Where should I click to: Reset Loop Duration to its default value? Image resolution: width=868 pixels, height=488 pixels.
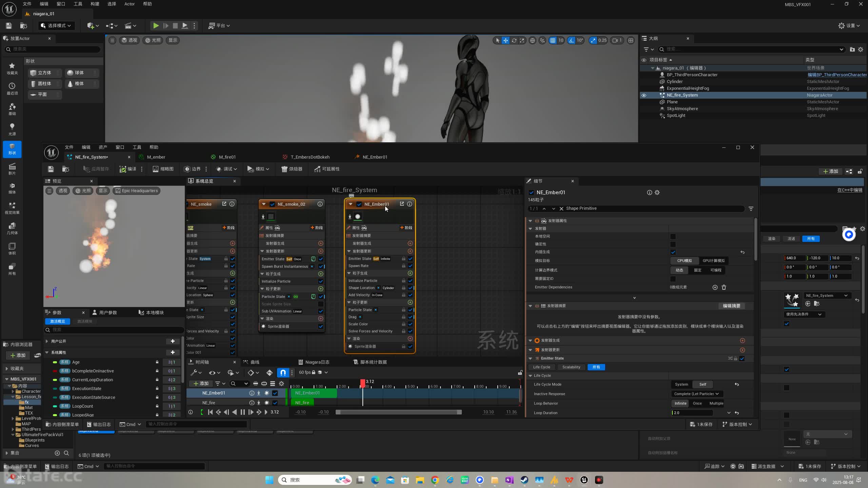[737, 413]
